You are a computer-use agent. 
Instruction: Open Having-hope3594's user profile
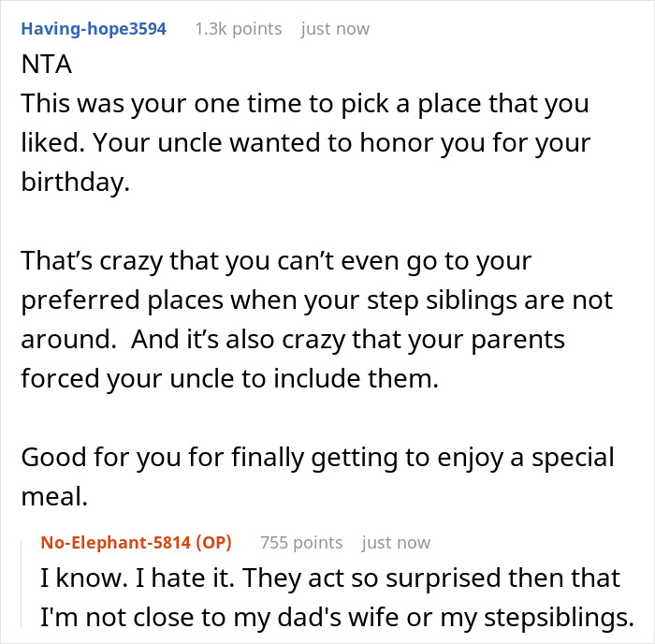click(x=94, y=29)
